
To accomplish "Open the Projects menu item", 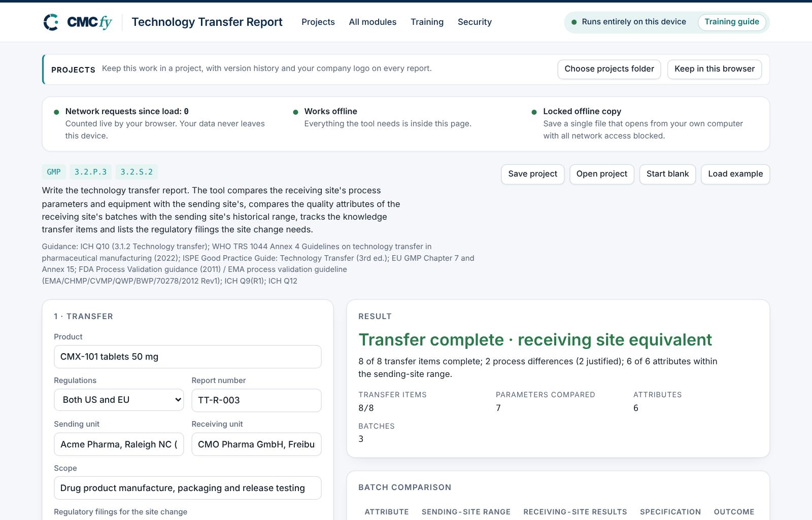I will 318,22.
